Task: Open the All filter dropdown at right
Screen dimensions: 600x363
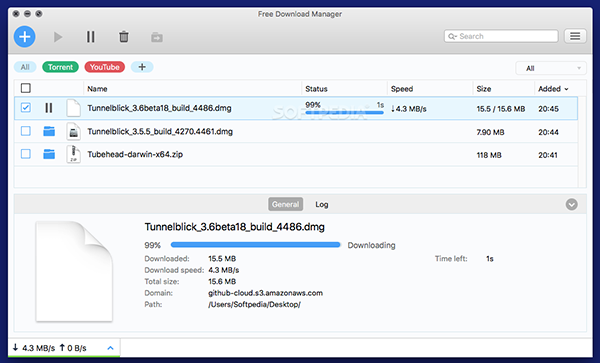Action: pyautogui.click(x=551, y=68)
